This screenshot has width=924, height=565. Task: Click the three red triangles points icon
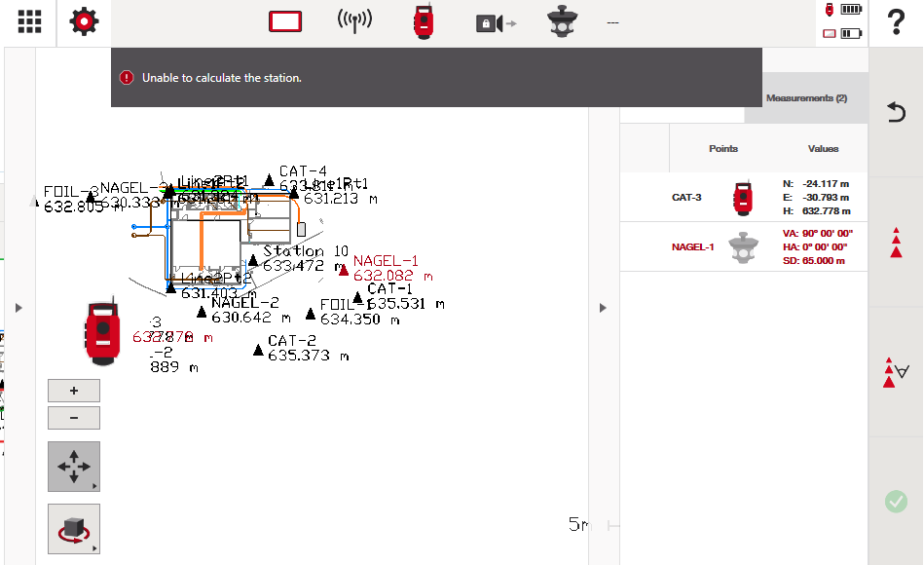tap(896, 243)
